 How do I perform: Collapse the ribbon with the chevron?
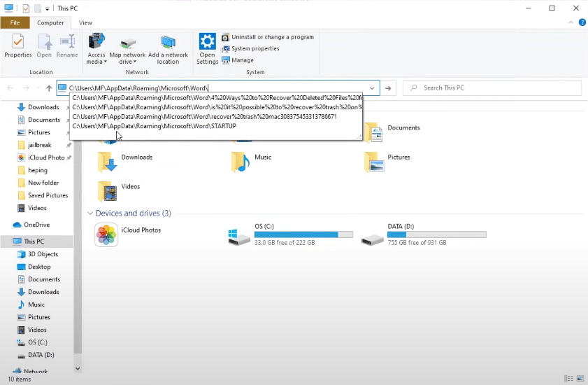571,22
